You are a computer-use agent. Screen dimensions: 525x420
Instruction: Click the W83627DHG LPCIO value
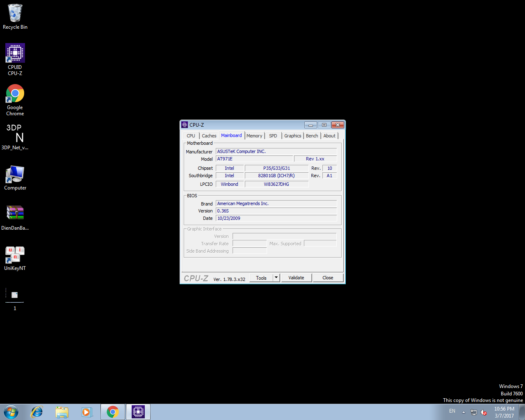coord(276,184)
